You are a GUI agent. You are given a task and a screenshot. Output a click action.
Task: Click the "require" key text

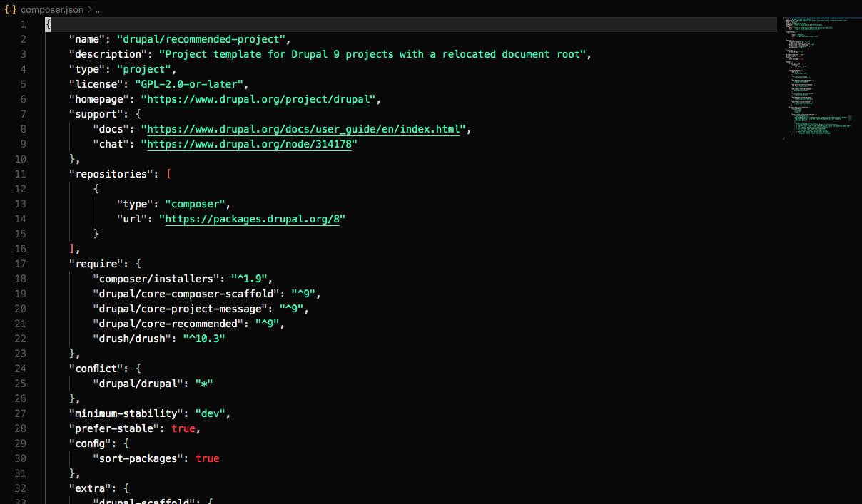coord(96,264)
